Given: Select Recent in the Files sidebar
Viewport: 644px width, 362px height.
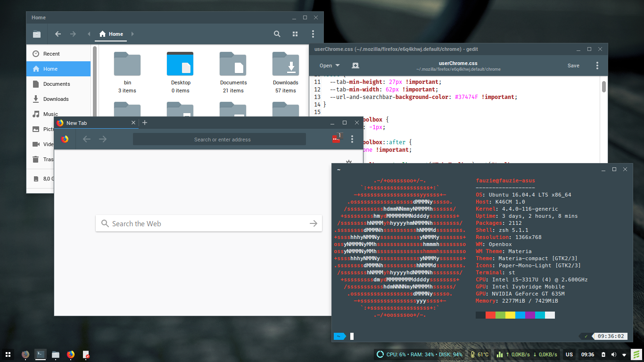Looking at the screenshot, I should tap(58, 54).
